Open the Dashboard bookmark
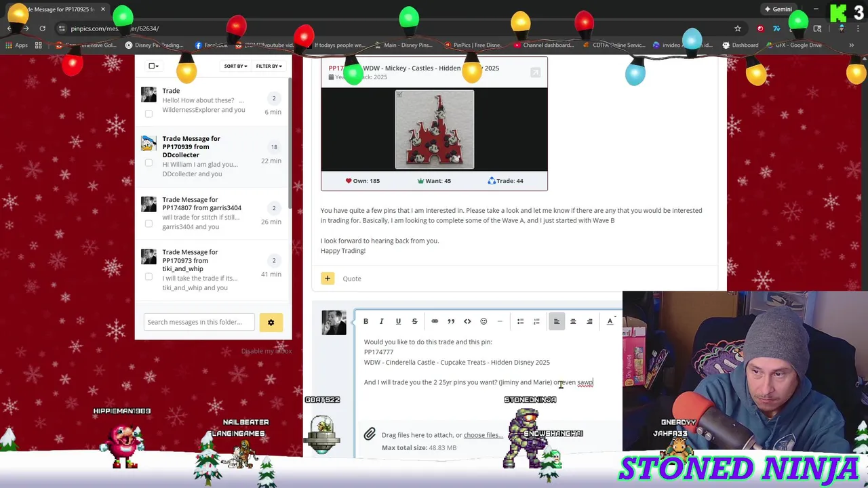The height and width of the screenshot is (488, 868). [741, 45]
